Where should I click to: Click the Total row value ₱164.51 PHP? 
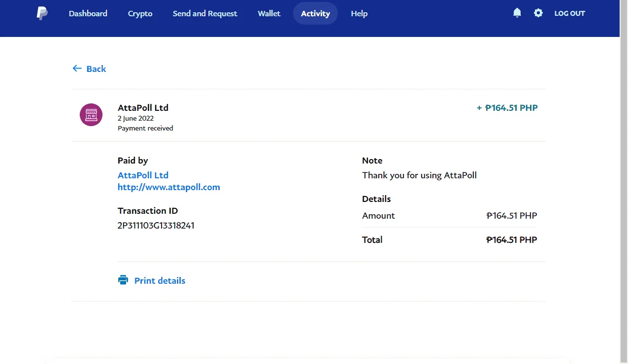point(512,240)
